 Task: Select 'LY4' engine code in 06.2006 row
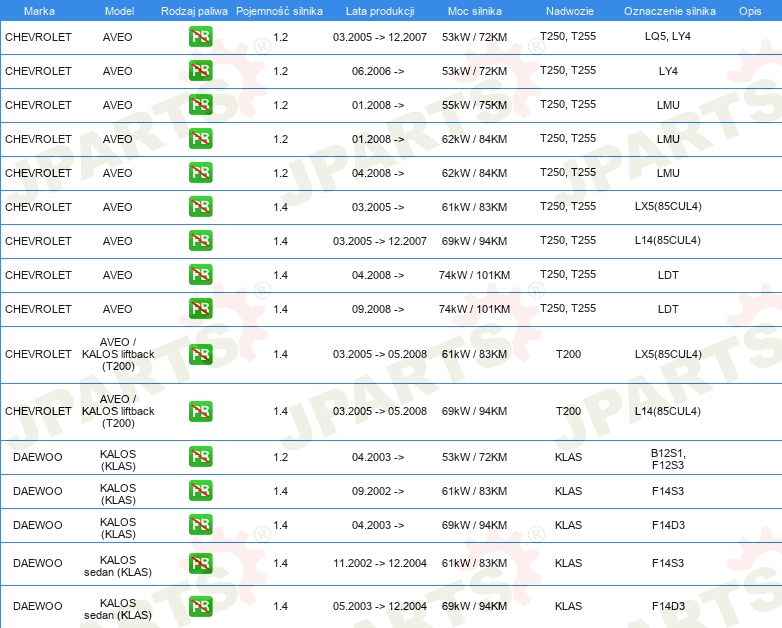pyautogui.click(x=668, y=71)
